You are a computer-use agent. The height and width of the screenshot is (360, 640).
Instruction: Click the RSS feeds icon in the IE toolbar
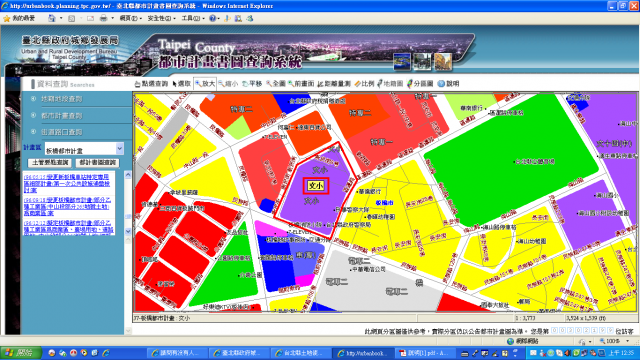click(x=72, y=18)
